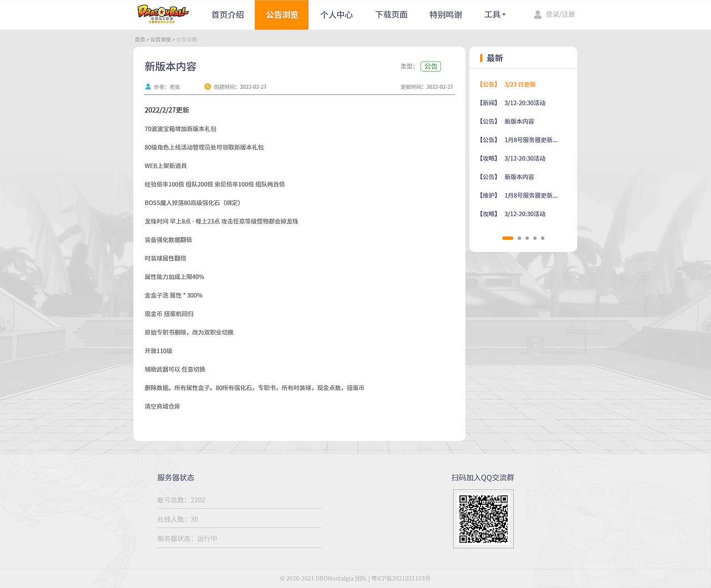The height and width of the screenshot is (588, 711).
Task: Select the 首页介绍 menu item
Action: click(x=227, y=14)
